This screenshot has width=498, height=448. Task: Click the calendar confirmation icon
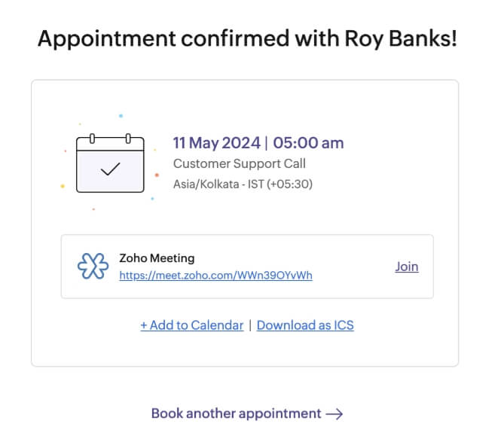tap(109, 163)
